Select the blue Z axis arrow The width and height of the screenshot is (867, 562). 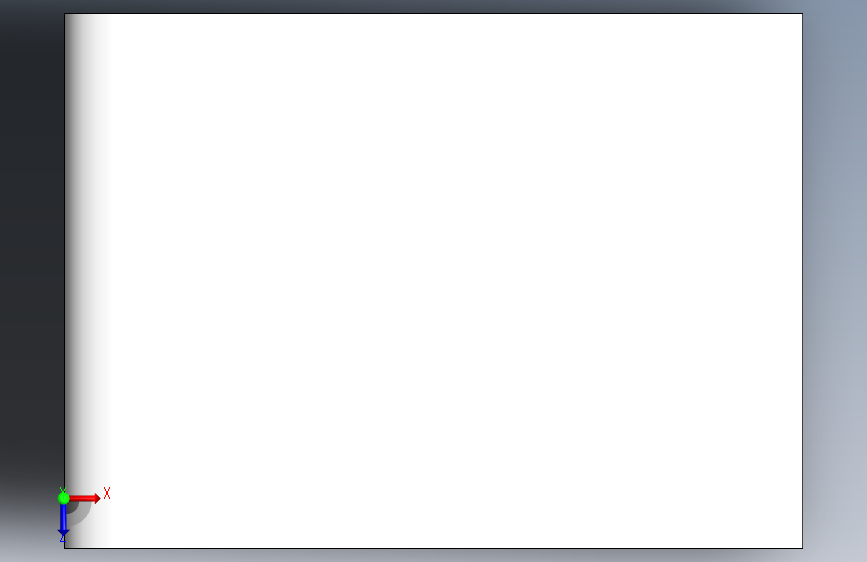(63, 520)
